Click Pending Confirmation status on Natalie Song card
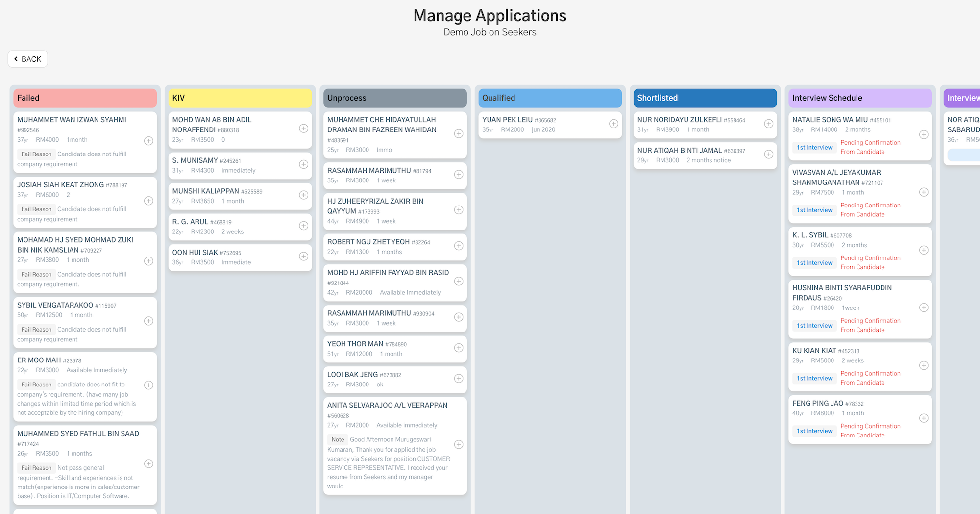 [x=871, y=147]
